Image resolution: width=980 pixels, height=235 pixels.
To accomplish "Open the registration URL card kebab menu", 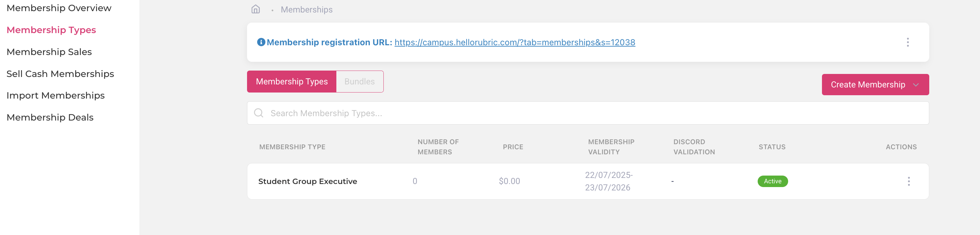I will point(907,42).
